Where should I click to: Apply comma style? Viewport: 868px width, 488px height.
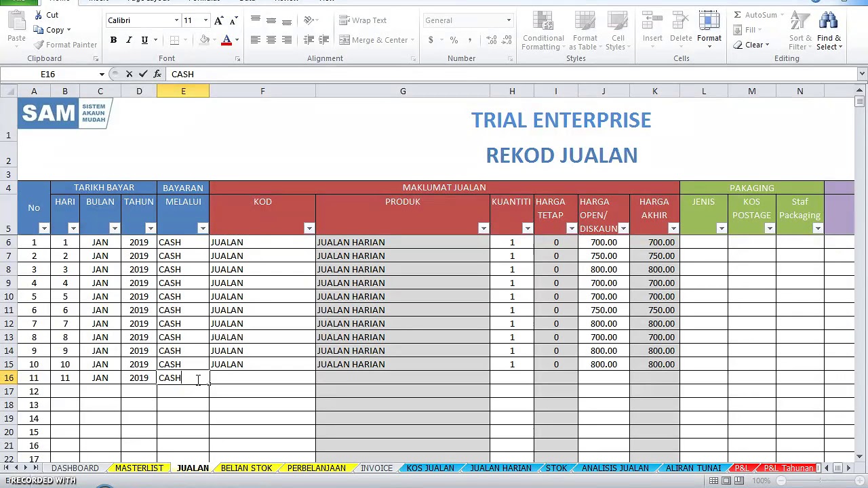click(x=469, y=40)
